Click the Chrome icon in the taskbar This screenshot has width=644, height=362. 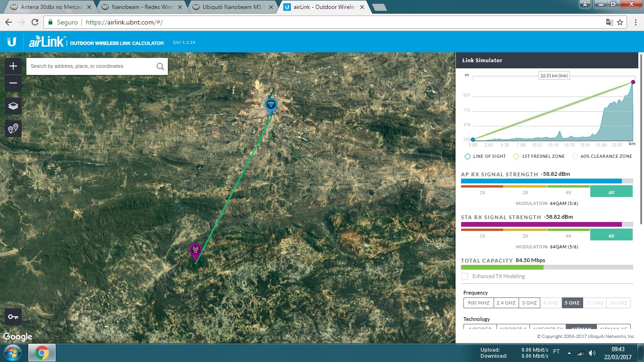tap(42, 353)
